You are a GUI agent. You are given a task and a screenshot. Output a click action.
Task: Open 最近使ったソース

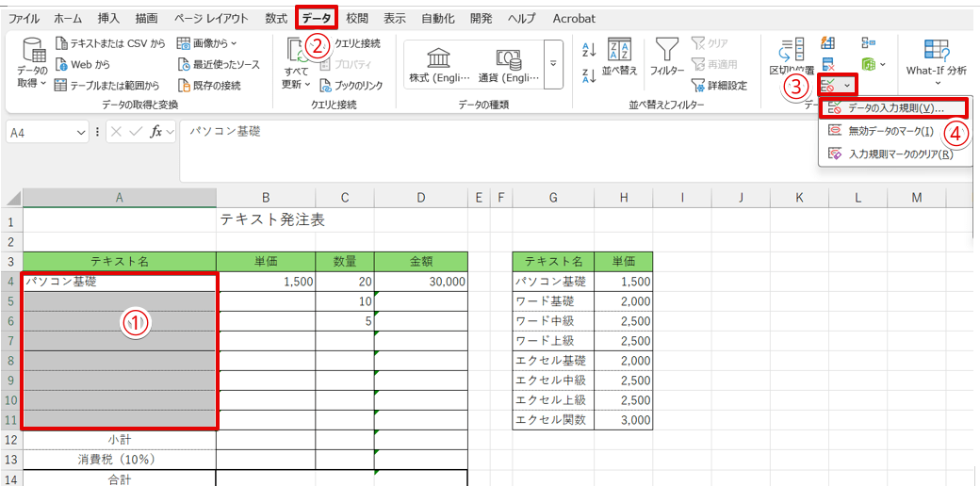[218, 64]
